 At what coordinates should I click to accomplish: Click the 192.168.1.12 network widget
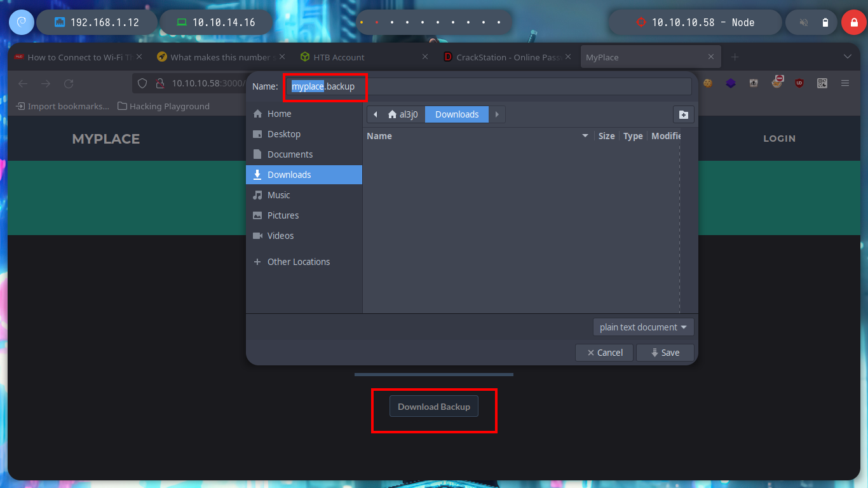tap(97, 22)
